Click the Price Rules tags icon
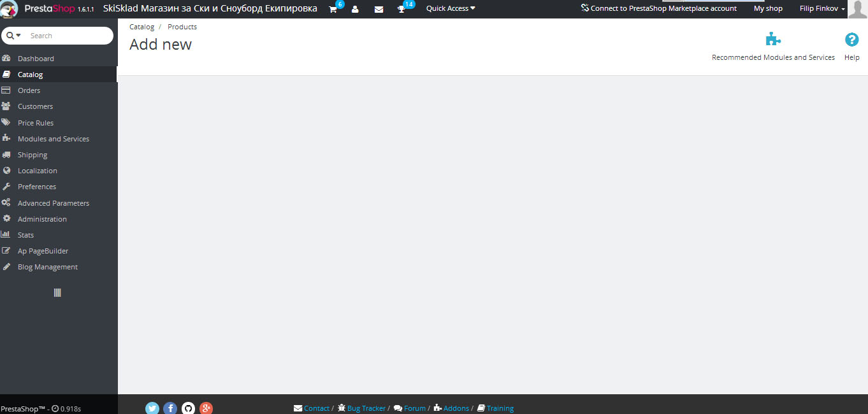The height and width of the screenshot is (414, 868). pyautogui.click(x=6, y=122)
